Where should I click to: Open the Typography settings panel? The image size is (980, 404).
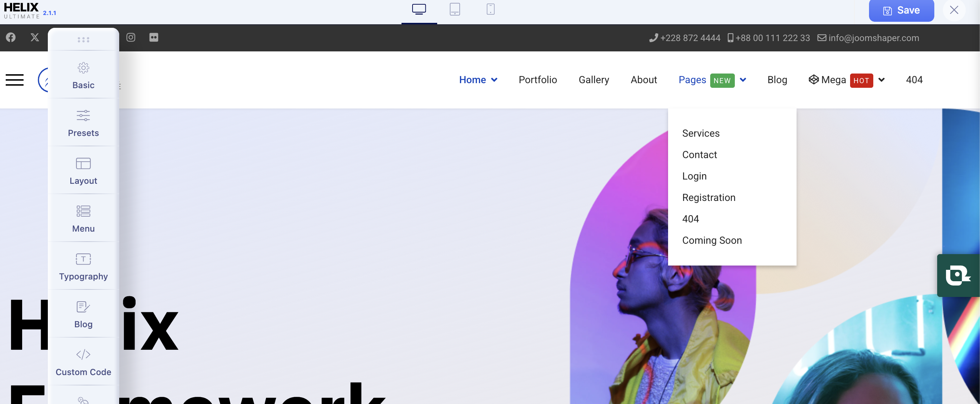point(83,266)
